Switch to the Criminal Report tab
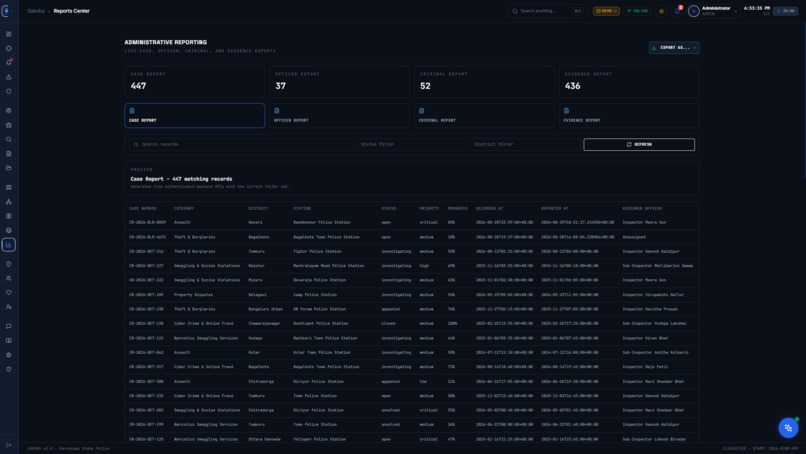The image size is (806, 454). click(x=484, y=116)
